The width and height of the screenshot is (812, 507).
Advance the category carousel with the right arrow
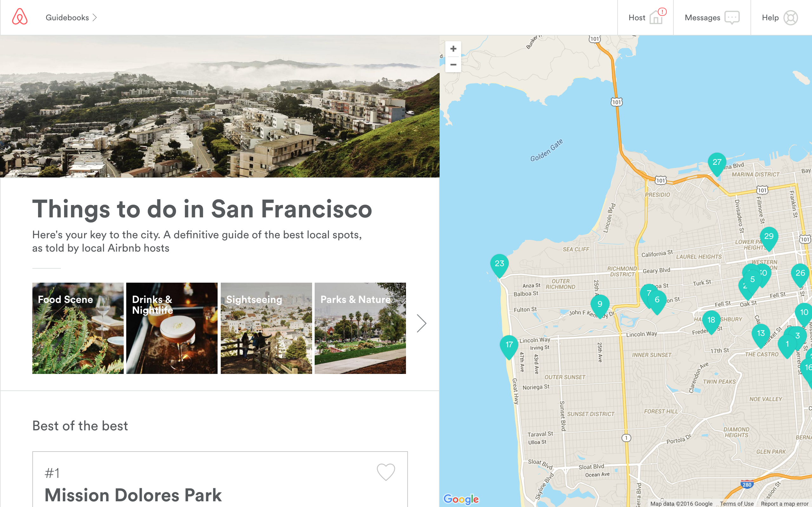coord(422,323)
